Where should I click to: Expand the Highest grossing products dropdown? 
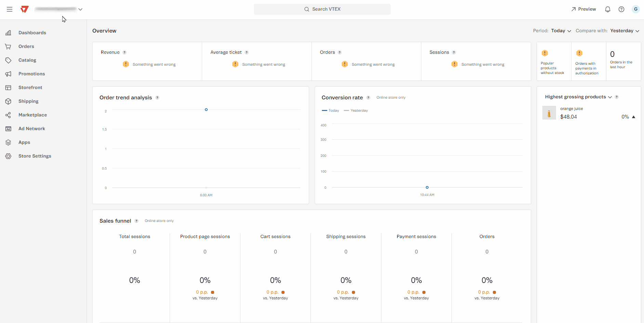pos(609,97)
